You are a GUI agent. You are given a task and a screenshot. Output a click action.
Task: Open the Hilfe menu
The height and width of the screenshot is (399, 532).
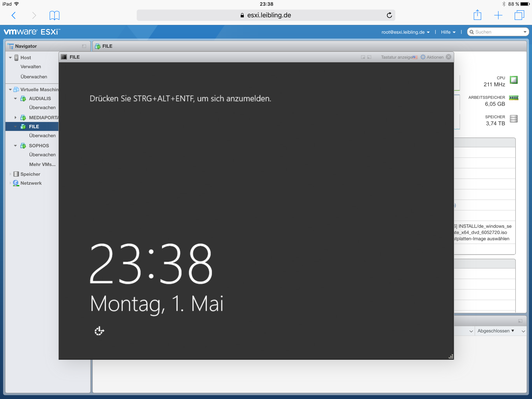click(x=448, y=32)
